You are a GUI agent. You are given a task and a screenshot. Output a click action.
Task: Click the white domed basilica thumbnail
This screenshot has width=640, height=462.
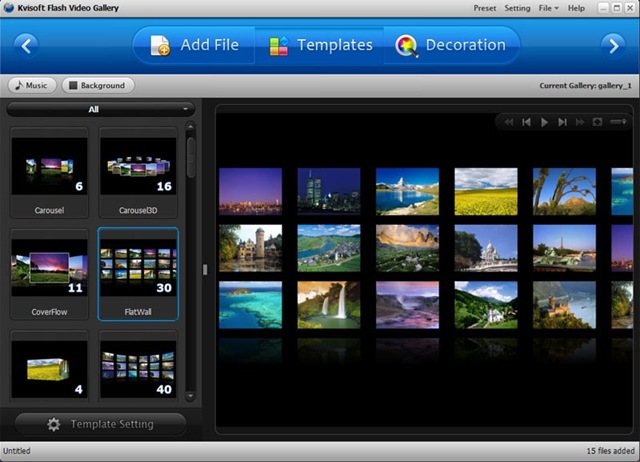click(486, 248)
